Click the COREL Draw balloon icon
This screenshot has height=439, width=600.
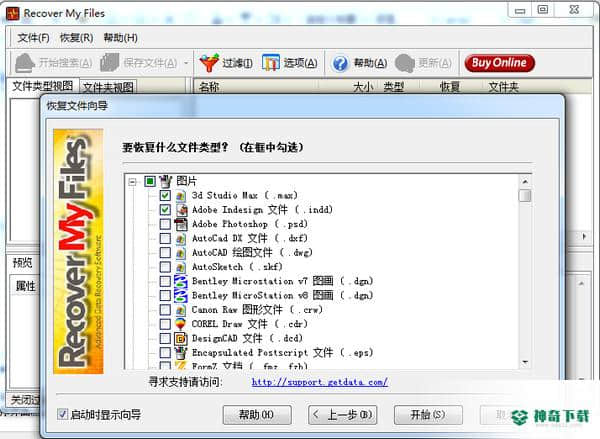pyautogui.click(x=180, y=324)
